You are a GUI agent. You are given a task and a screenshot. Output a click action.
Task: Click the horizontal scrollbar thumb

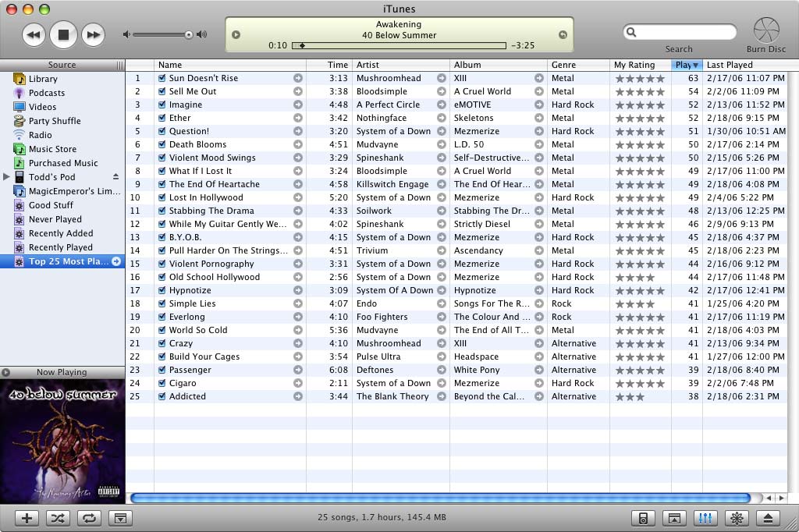441,498
